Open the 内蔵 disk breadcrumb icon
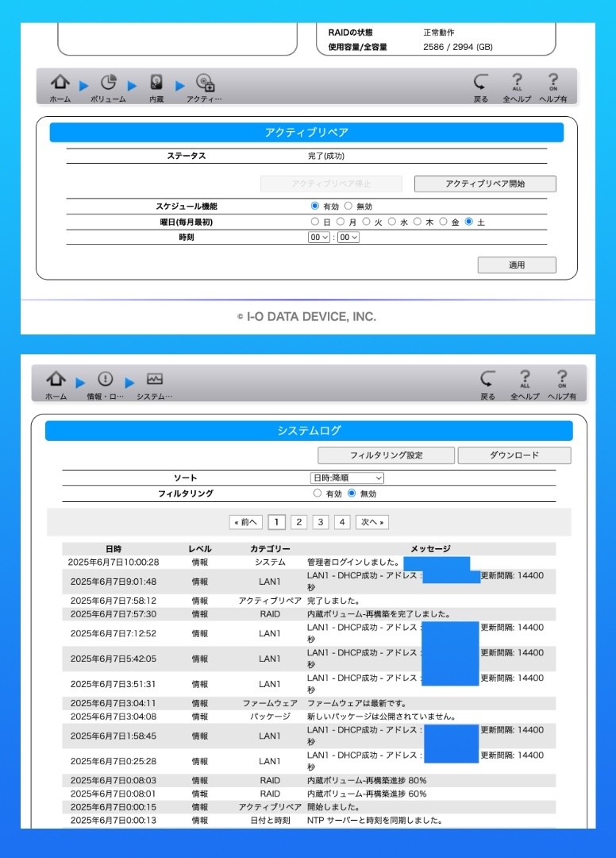This screenshot has width=616, height=858. 156,87
